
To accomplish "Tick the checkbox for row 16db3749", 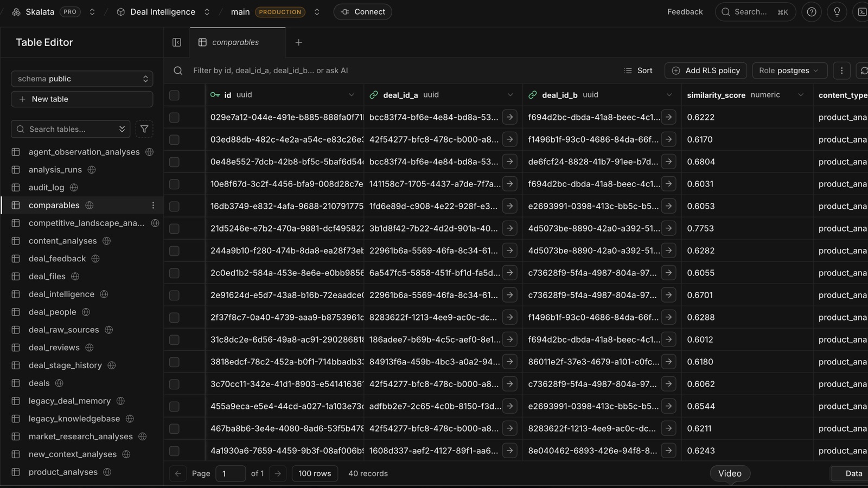I will click(x=174, y=207).
